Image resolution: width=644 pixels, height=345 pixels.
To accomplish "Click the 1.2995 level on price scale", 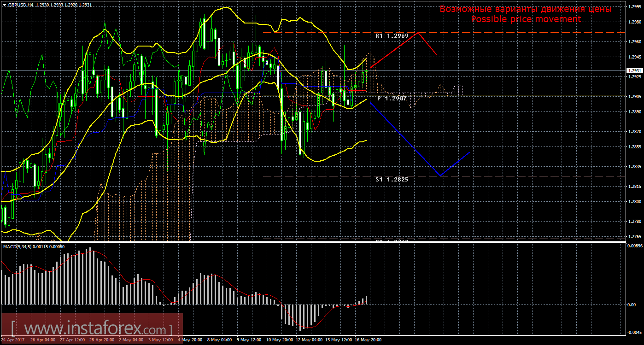I will [634, 6].
